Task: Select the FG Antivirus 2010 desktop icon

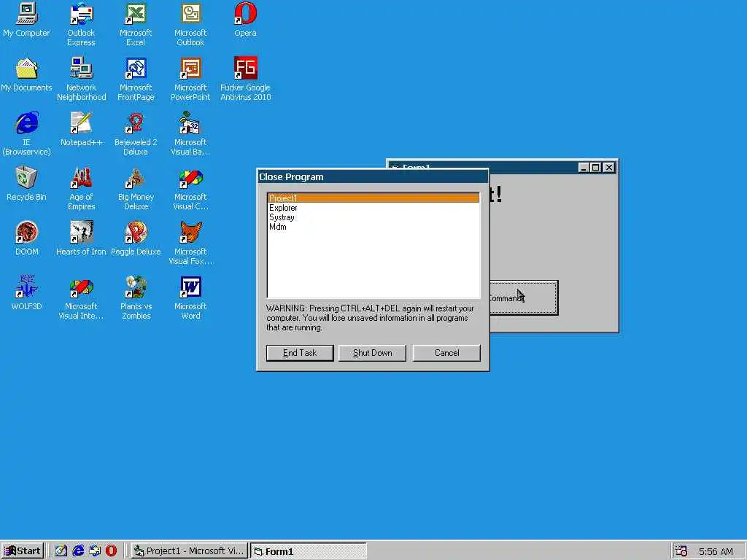Action: click(245, 79)
